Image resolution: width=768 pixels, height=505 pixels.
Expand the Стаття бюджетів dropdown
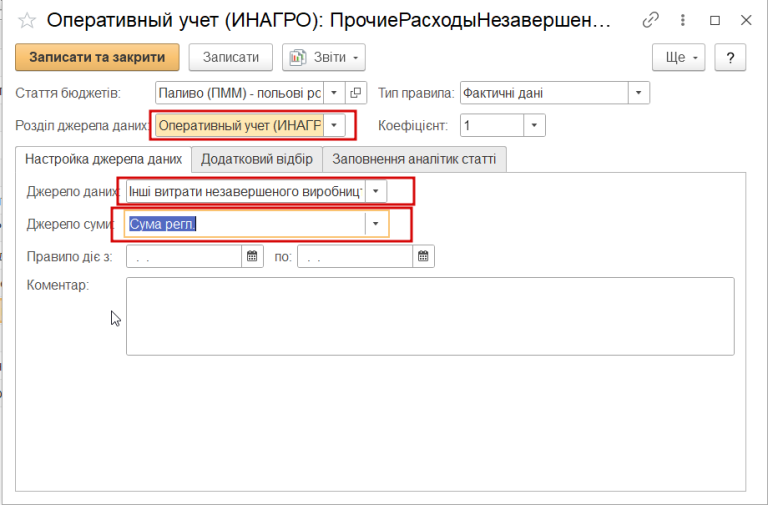(x=334, y=93)
